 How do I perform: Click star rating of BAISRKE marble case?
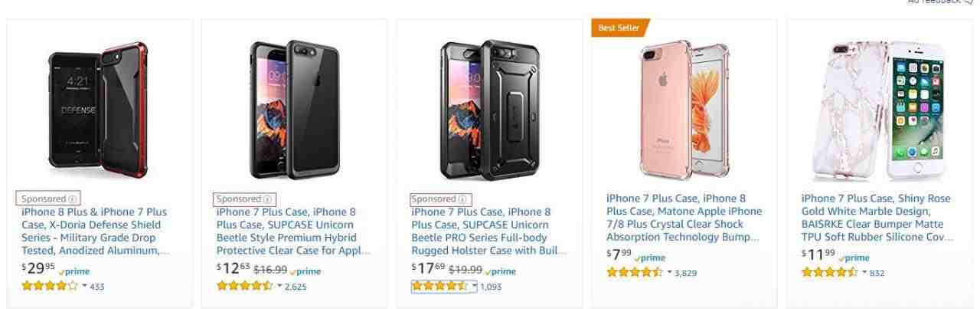coord(829,272)
